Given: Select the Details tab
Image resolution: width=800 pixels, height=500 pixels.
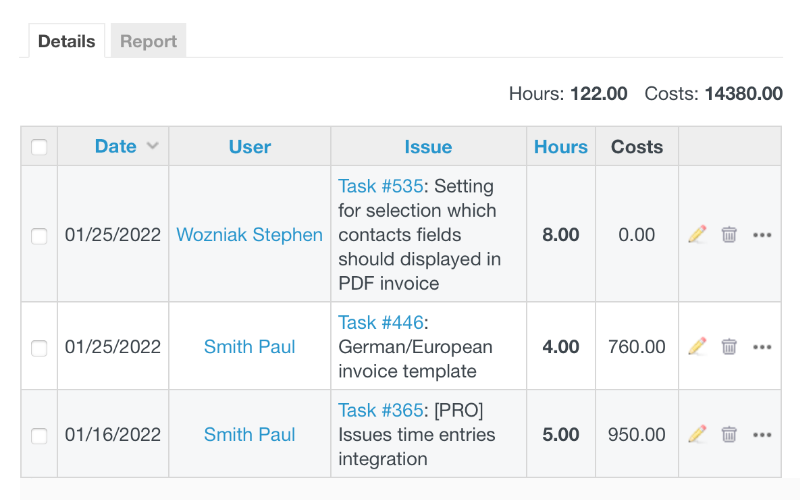Looking at the screenshot, I should pyautogui.click(x=67, y=41).
